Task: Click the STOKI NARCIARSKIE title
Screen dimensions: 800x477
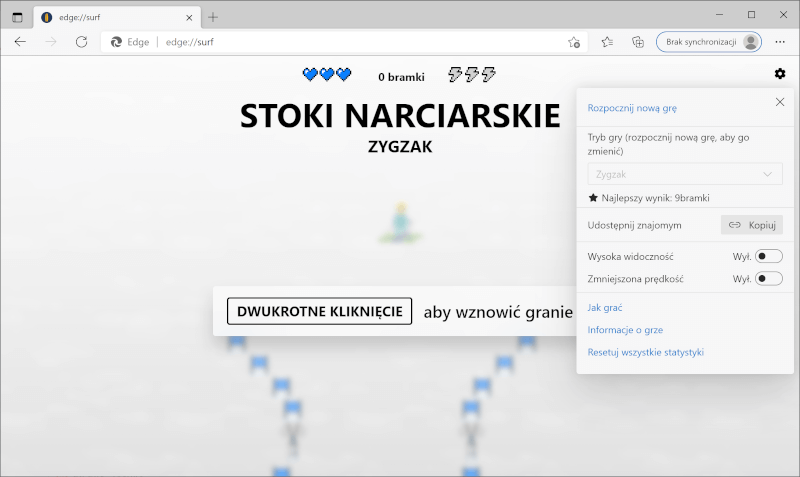Action: [x=400, y=115]
